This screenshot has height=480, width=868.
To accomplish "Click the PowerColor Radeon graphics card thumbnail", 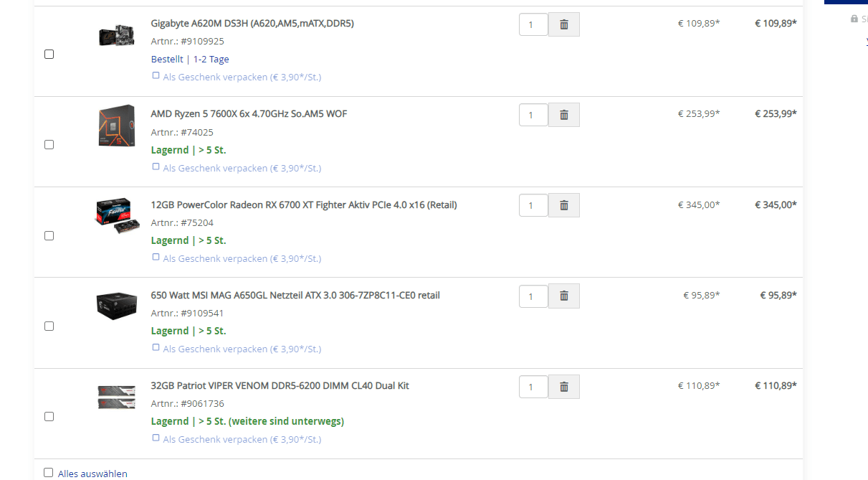I will point(116,215).
